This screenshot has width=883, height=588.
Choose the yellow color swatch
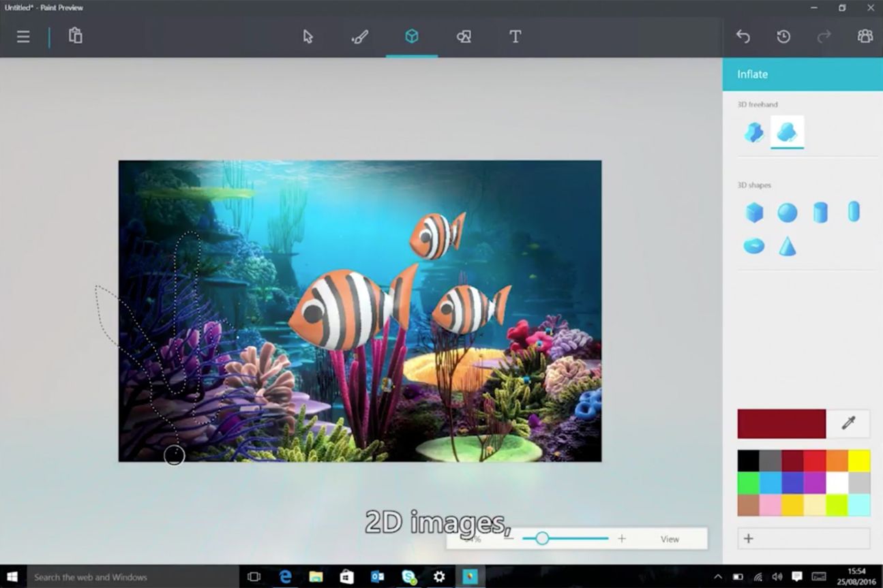(x=859, y=461)
